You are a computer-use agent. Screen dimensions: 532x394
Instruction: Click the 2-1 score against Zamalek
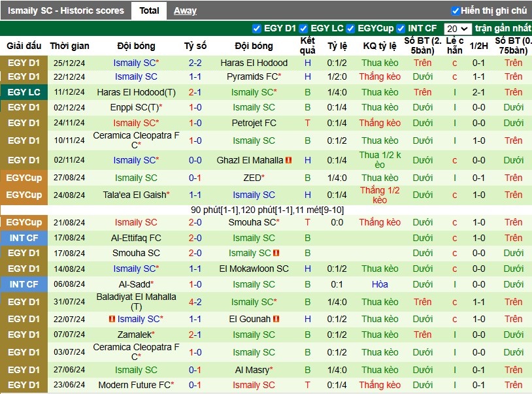tap(195, 335)
